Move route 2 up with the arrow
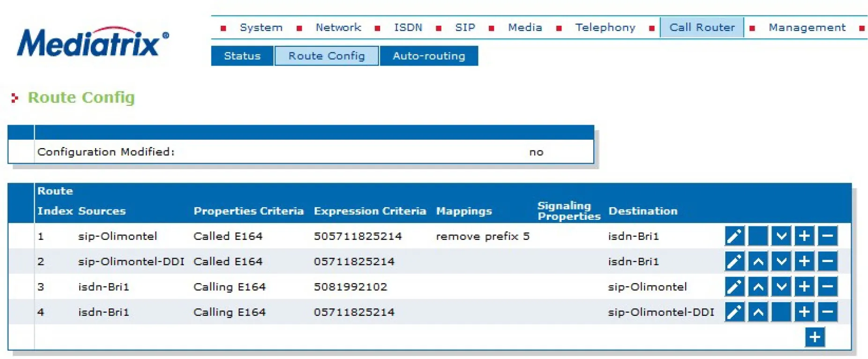The width and height of the screenshot is (868, 359). point(758,261)
